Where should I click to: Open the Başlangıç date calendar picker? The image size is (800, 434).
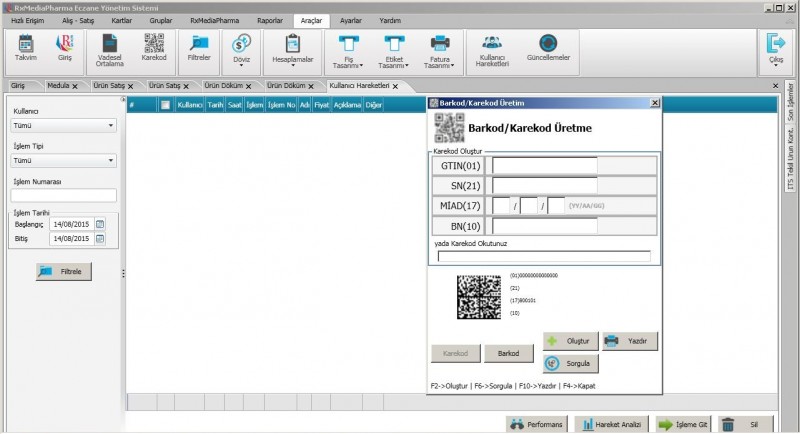pos(100,224)
